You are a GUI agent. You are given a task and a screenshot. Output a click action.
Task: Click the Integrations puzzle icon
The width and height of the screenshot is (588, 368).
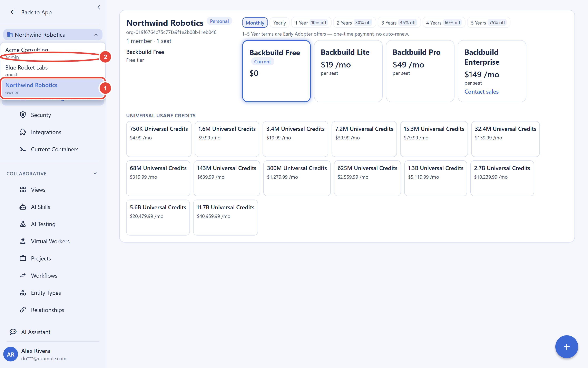(23, 132)
